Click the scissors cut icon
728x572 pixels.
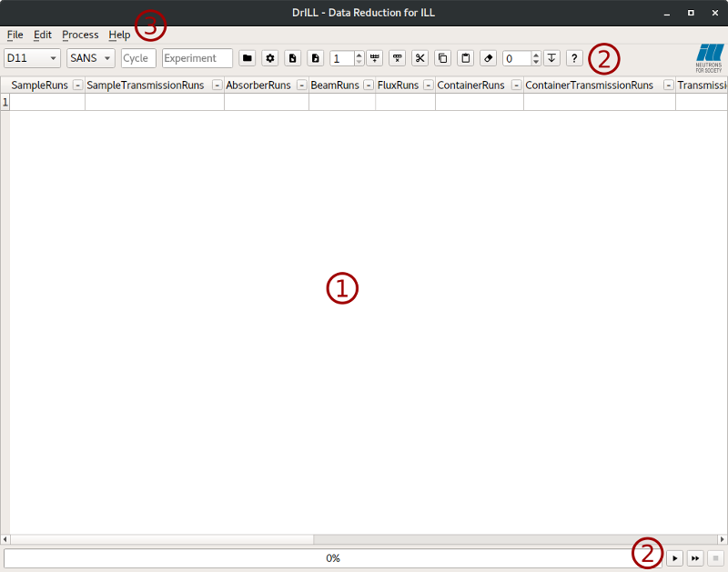point(420,58)
